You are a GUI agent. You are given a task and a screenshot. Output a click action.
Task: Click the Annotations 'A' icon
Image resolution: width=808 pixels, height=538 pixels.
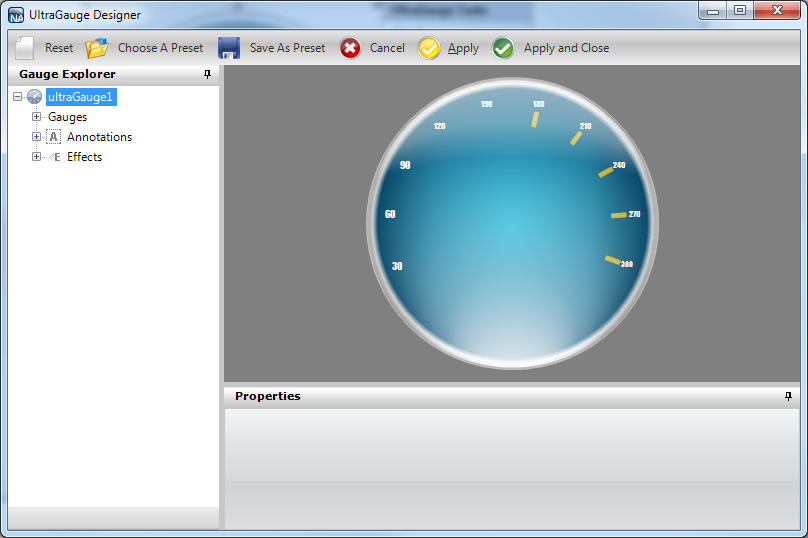[54, 137]
